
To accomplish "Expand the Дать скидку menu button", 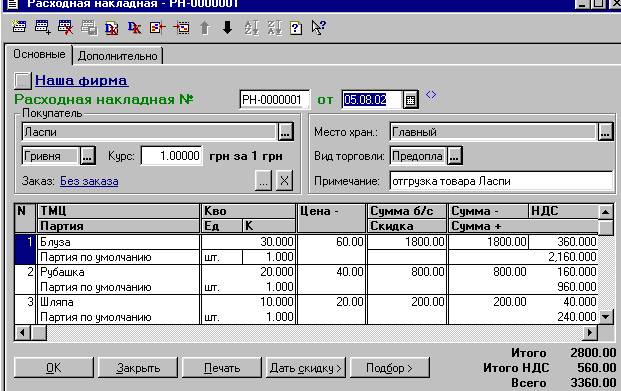I will (x=306, y=368).
